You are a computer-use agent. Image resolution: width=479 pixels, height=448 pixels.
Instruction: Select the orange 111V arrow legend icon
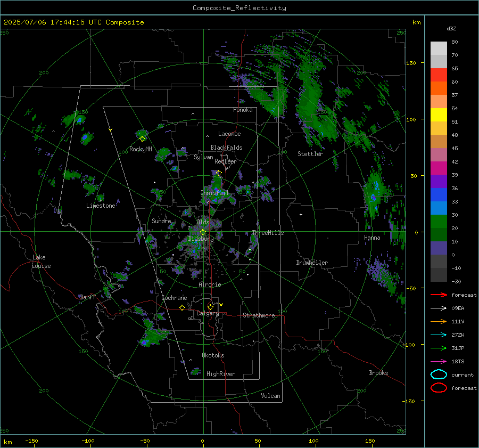pyautogui.click(x=439, y=321)
